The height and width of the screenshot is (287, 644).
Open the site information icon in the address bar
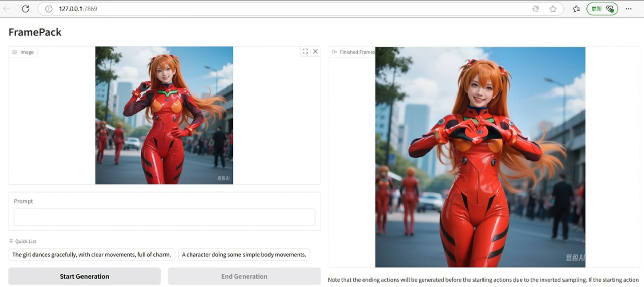click(x=49, y=9)
